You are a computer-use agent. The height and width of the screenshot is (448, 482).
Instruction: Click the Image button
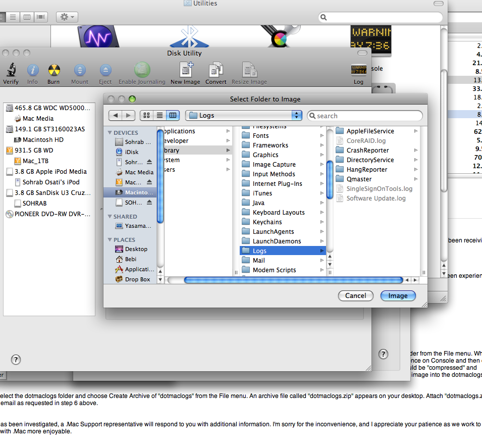click(398, 295)
